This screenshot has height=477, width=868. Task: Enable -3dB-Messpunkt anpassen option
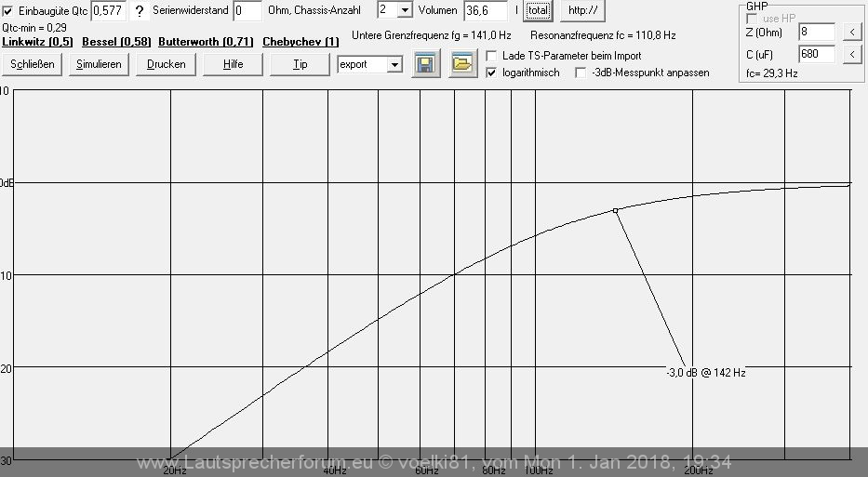pos(581,73)
